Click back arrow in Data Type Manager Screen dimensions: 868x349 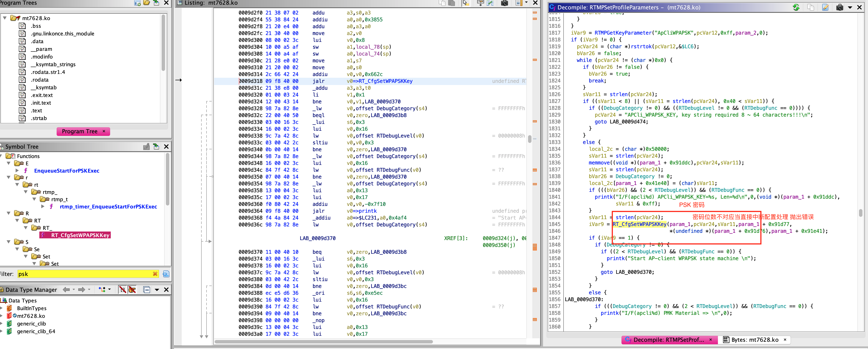pyautogui.click(x=66, y=289)
